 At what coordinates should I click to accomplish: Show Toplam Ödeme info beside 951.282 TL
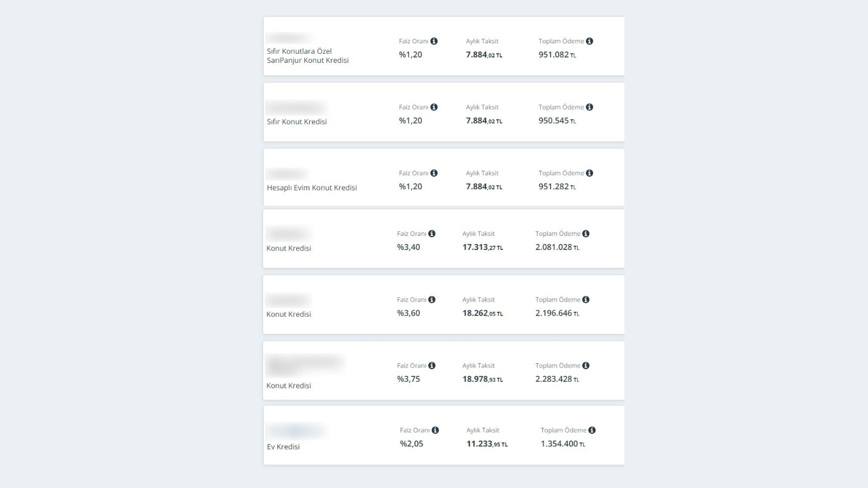click(x=590, y=174)
